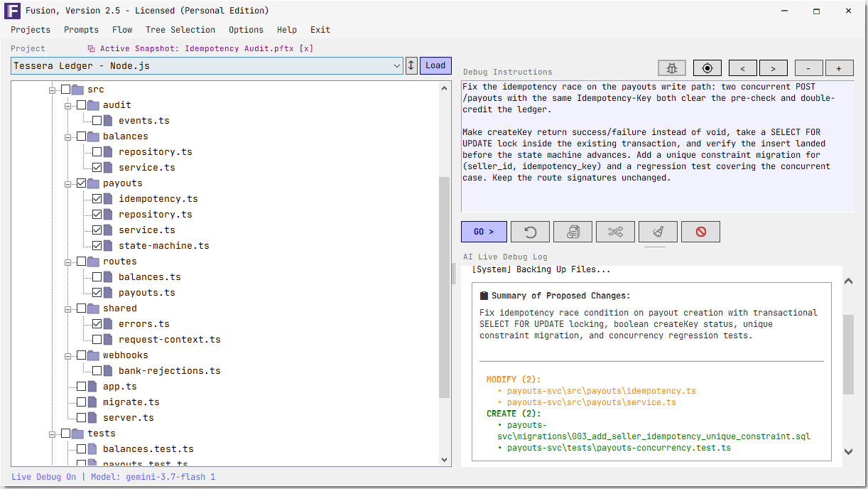Check the app.ts checkbox

pos(81,387)
